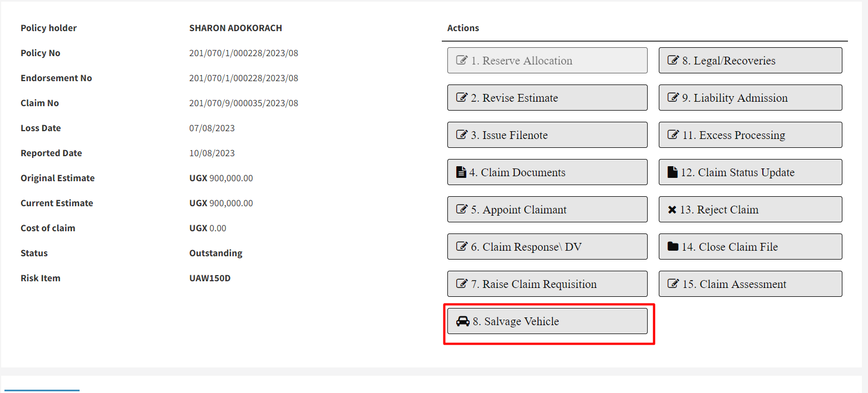Viewport: 868px width, 393px height.
Task: Click the edit icon on Legal/Recoveries
Action: tap(673, 61)
